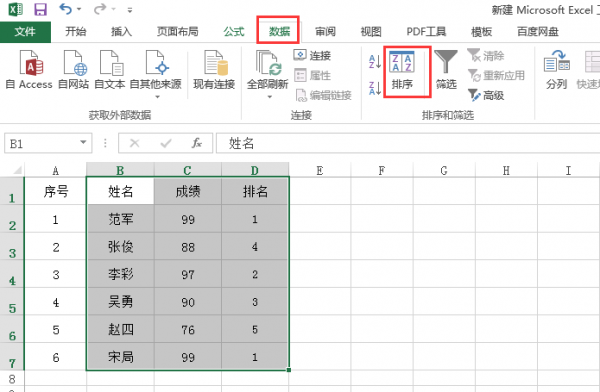
Task: Switch to the 审阅 tab
Action: 325,31
